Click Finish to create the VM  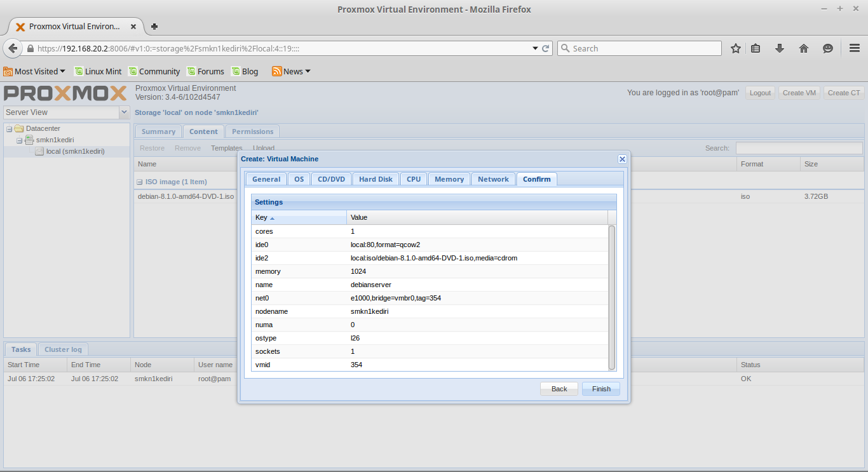tap(601, 389)
